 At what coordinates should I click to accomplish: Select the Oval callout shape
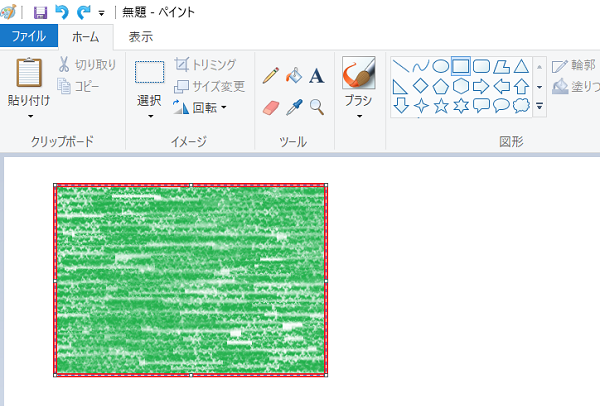tap(501, 105)
